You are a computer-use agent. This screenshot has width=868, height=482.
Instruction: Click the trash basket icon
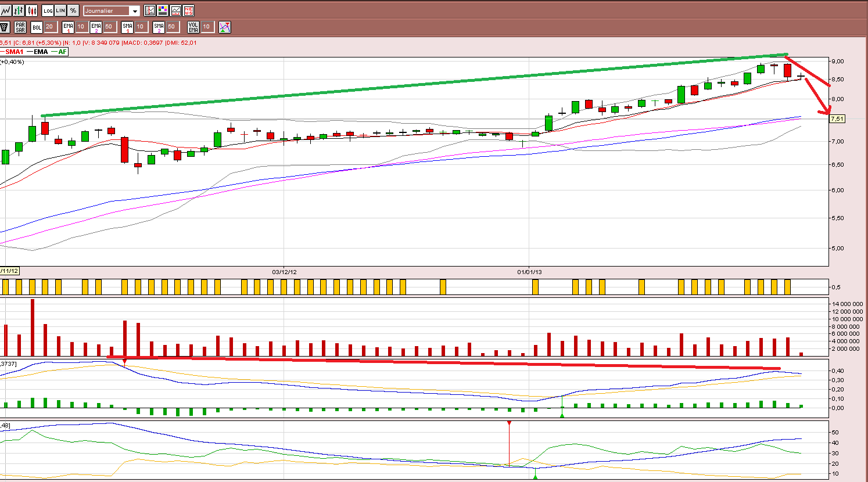coord(4,27)
